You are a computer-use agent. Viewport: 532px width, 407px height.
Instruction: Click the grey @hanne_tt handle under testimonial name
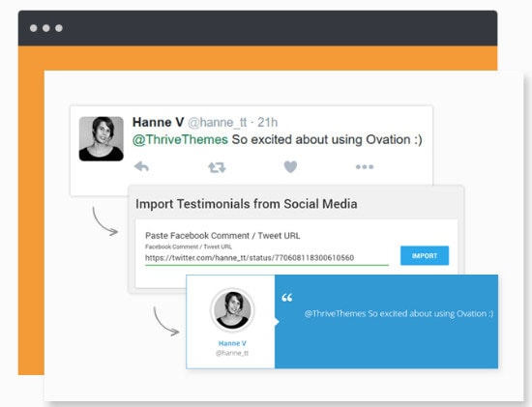(x=232, y=353)
